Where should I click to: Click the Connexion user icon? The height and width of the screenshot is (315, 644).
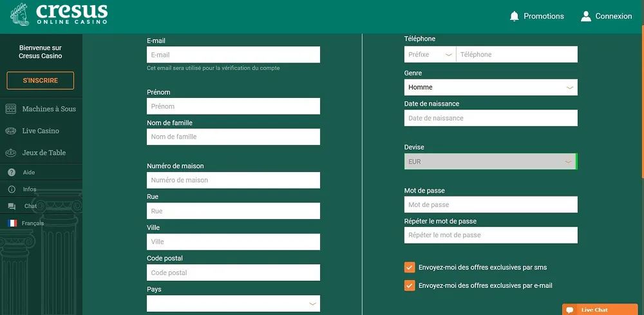585,16
